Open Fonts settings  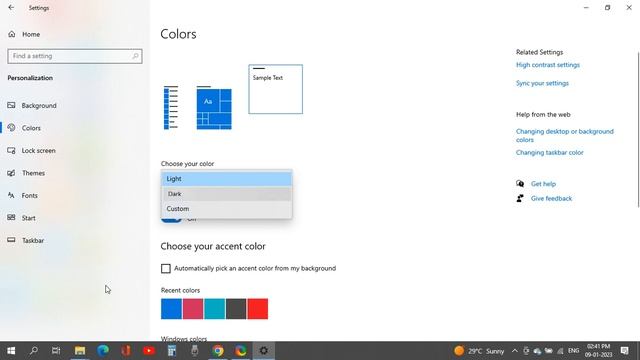click(x=23, y=196)
